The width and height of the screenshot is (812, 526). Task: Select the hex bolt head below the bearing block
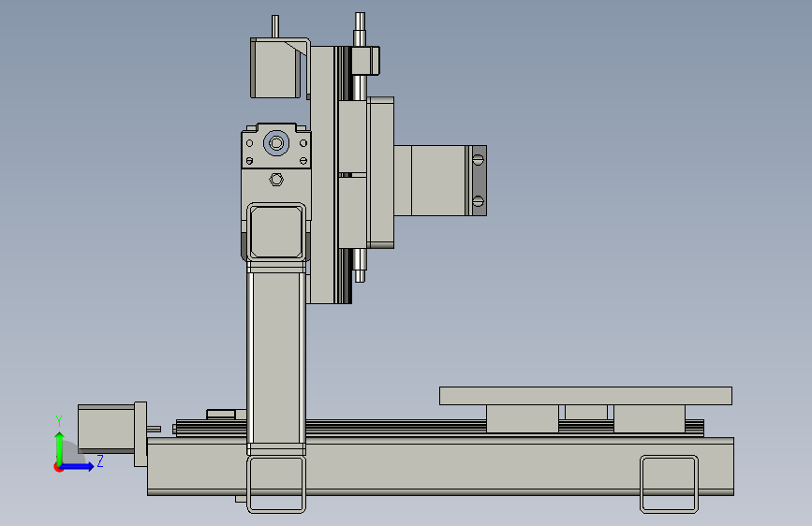[x=276, y=179]
